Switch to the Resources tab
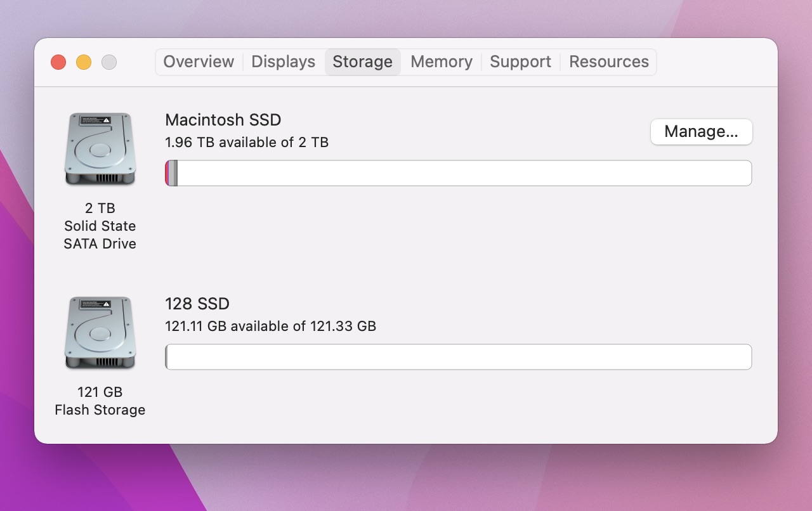 click(609, 61)
